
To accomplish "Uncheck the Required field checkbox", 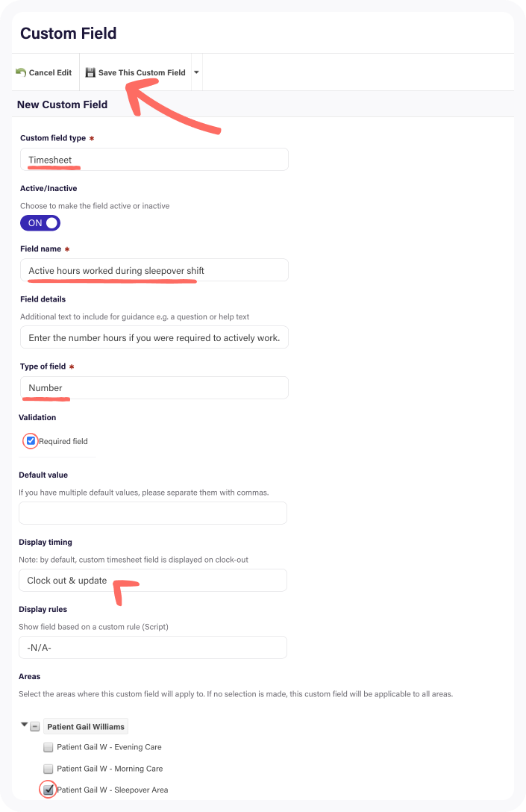I will pos(31,441).
